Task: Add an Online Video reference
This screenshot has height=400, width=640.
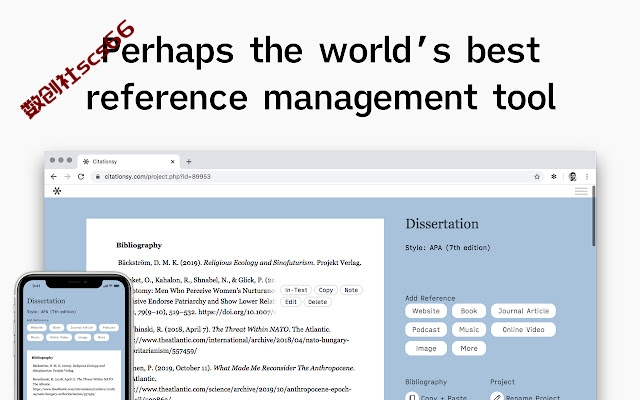Action: [x=523, y=329]
